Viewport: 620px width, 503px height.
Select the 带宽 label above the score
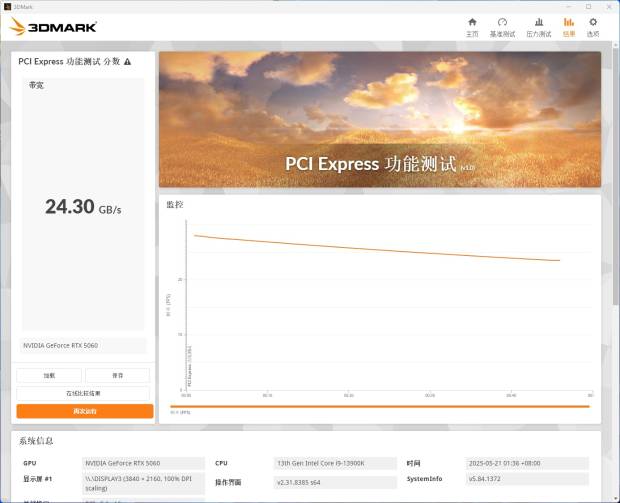pos(36,85)
